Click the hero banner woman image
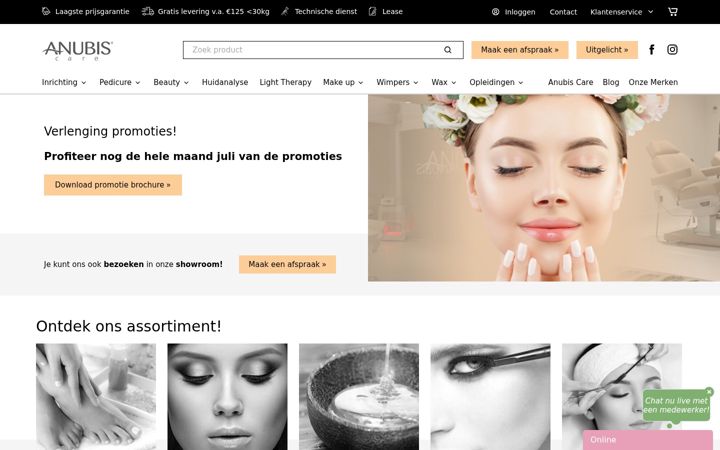Image resolution: width=720 pixels, height=450 pixels. point(544,188)
